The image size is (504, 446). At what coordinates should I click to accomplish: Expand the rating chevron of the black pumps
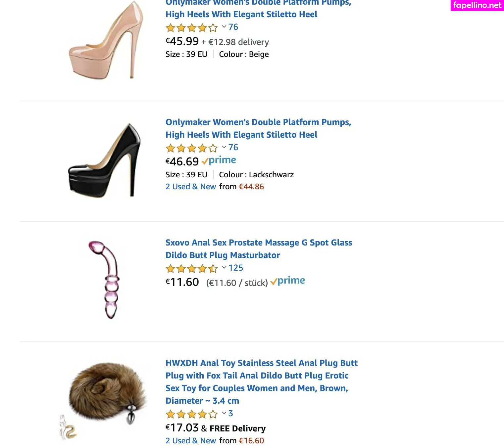click(224, 147)
